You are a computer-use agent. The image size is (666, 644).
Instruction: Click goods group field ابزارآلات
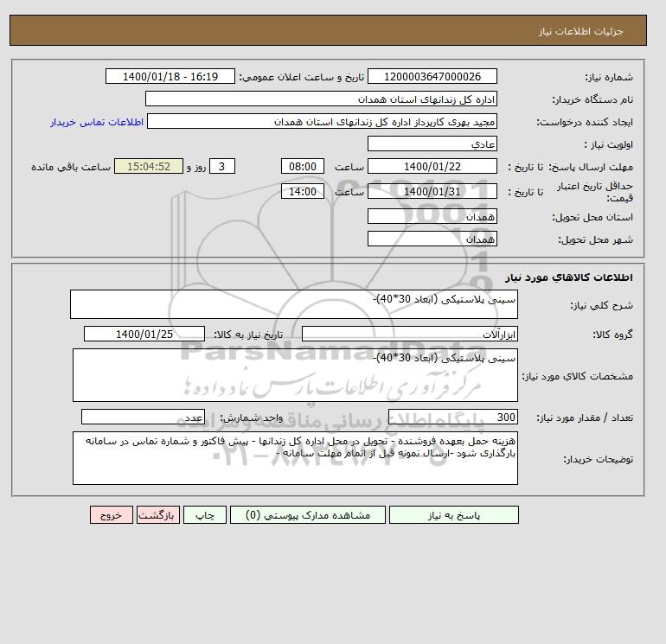(x=410, y=334)
